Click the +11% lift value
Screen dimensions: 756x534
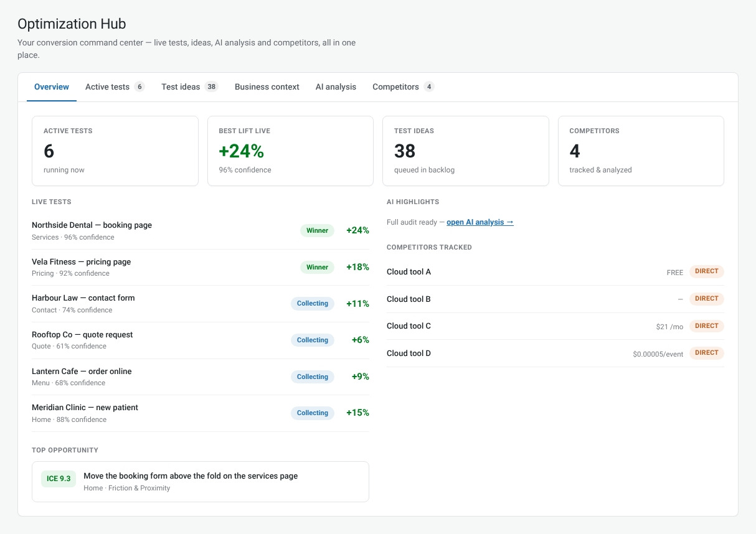click(x=357, y=304)
